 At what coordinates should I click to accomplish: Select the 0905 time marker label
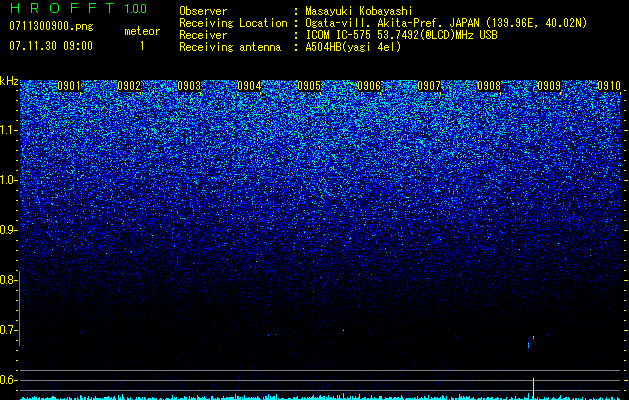(309, 86)
